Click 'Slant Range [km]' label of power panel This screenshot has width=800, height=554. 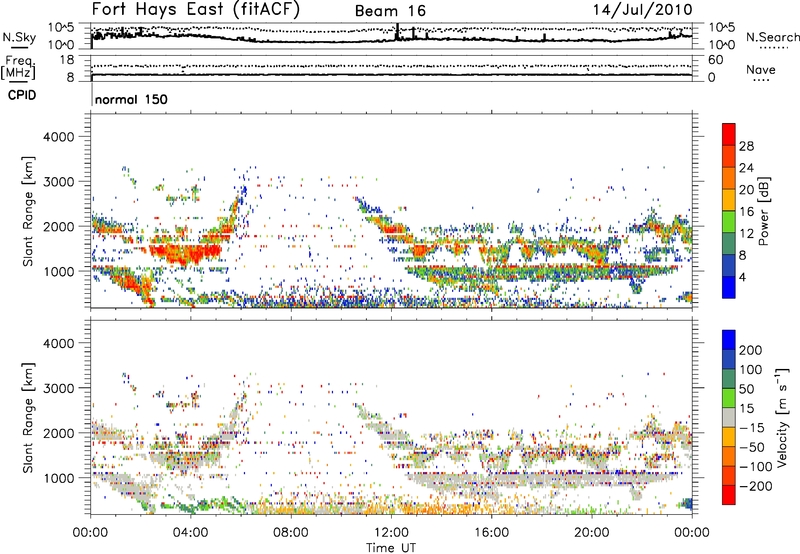(x=28, y=211)
